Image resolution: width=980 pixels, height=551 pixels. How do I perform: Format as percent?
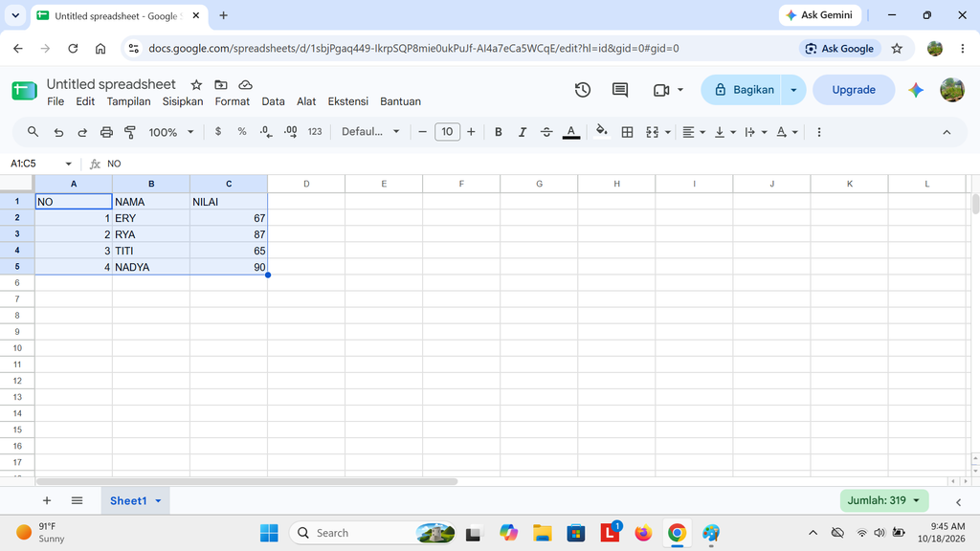tap(242, 132)
